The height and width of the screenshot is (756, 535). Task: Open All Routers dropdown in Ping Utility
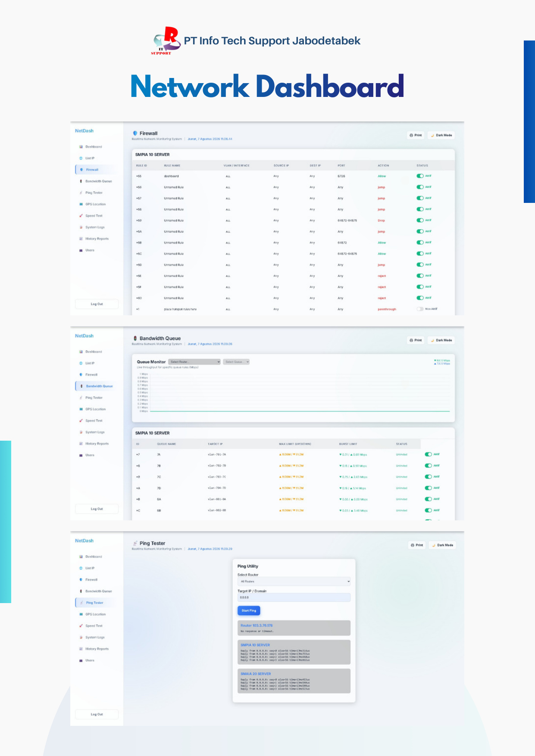tap(294, 582)
